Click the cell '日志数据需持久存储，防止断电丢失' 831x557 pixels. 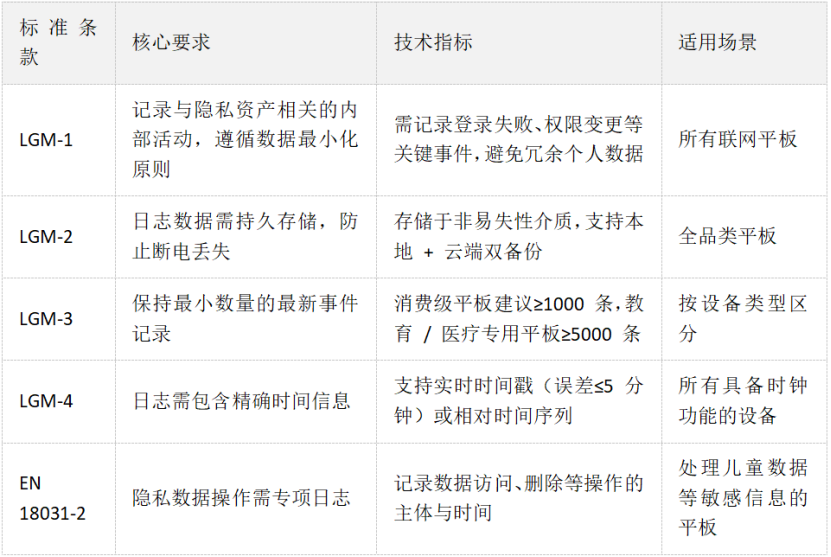click(x=246, y=236)
